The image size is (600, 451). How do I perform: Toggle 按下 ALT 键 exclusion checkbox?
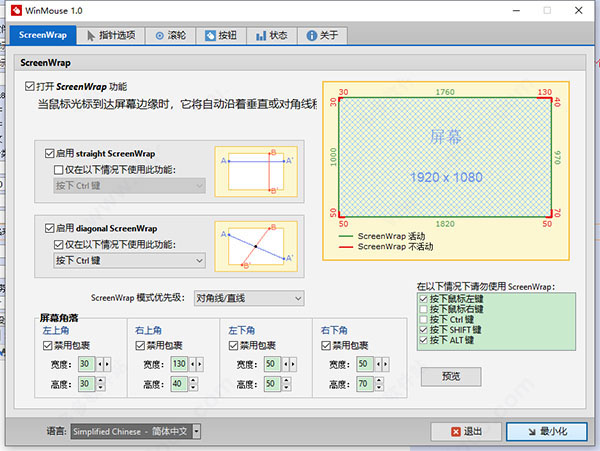(423, 340)
